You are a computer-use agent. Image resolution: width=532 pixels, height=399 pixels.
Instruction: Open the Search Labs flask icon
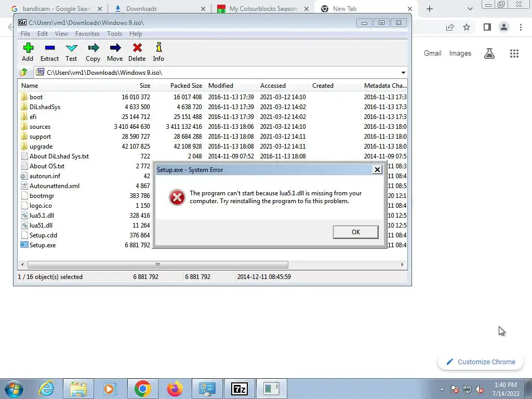(489, 54)
